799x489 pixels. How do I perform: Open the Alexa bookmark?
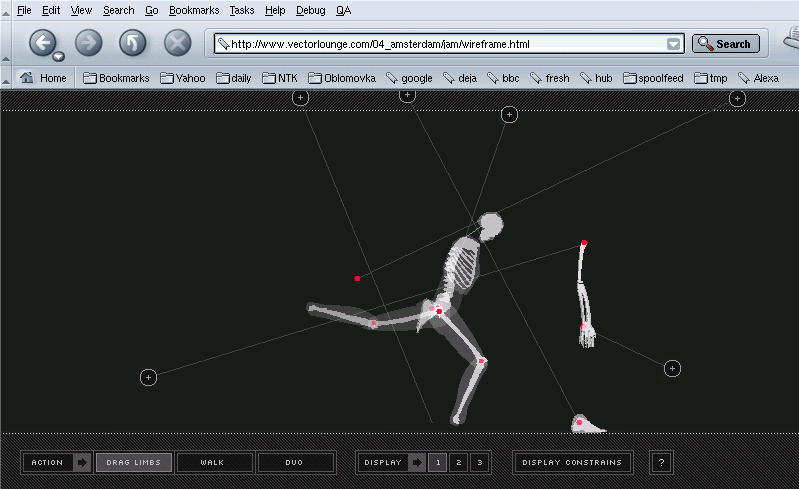pos(758,78)
